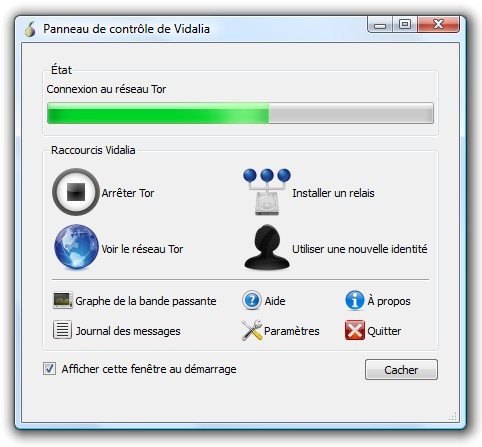
Task: Click the Graphe de la bande passante text
Action: pos(146,301)
